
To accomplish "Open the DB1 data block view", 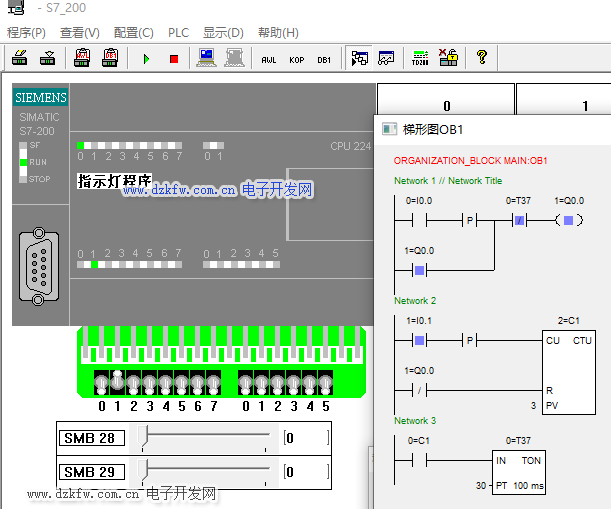I will 324,59.
